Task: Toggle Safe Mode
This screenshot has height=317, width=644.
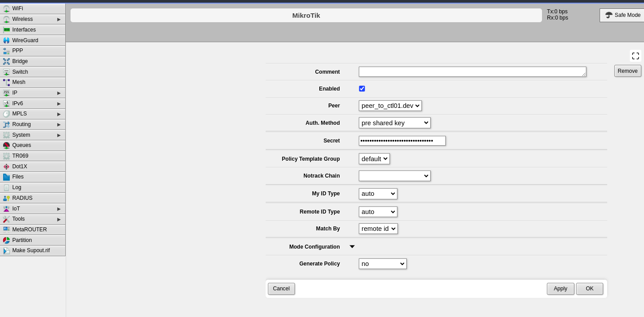Action: point(623,15)
